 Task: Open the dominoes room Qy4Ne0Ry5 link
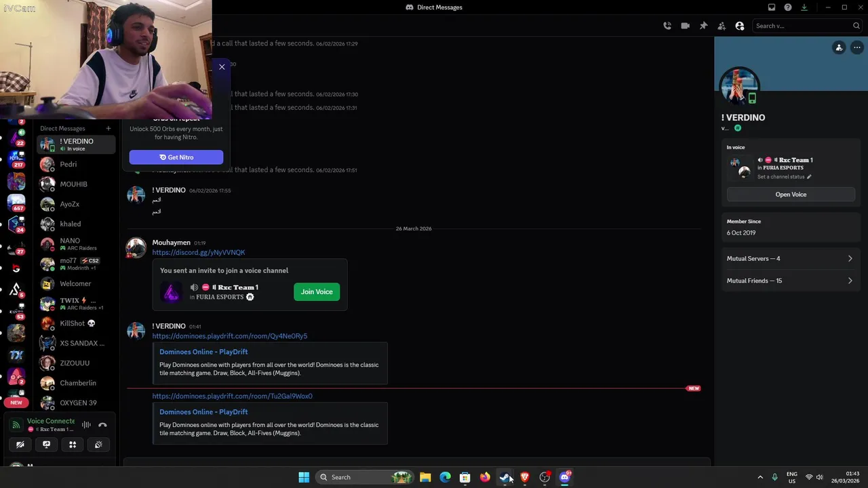230,336
